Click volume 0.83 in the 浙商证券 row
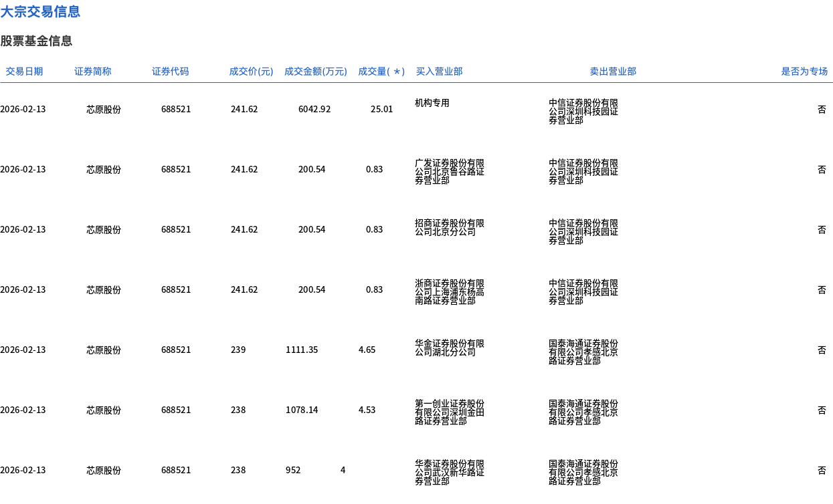Image resolution: width=833 pixels, height=504 pixels. pyautogui.click(x=375, y=289)
